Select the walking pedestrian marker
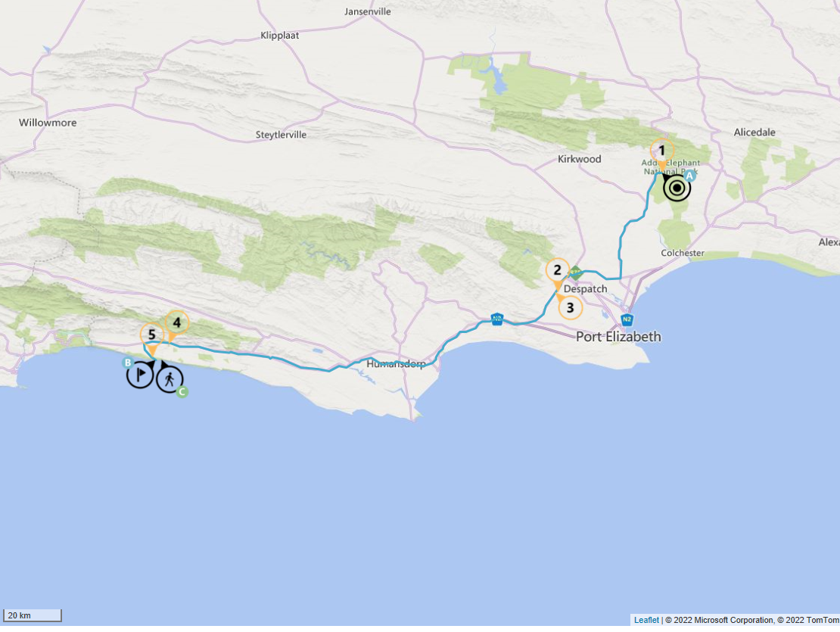Viewport: 840px width, 632px height. (170, 378)
